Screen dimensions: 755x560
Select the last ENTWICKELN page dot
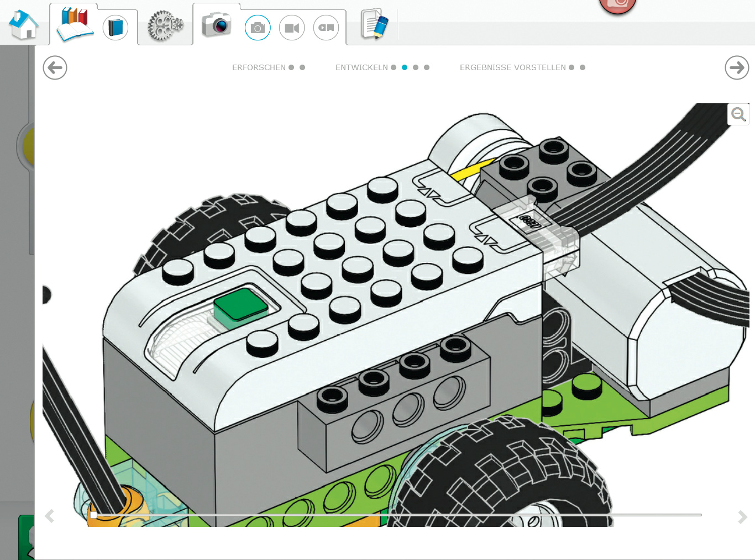point(427,67)
